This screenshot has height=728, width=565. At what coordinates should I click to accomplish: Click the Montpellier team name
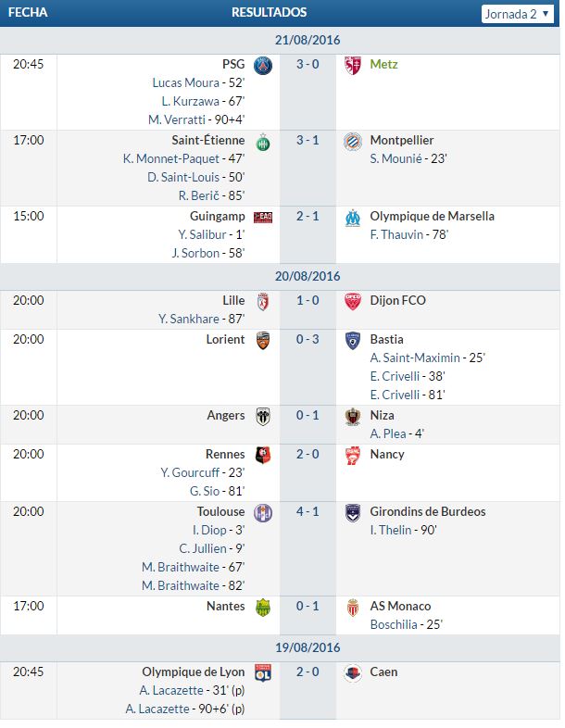click(x=402, y=140)
